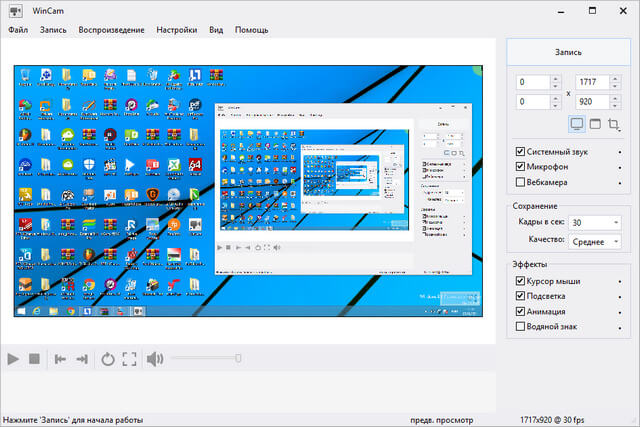Click the Play button in playback bar

click(x=13, y=358)
